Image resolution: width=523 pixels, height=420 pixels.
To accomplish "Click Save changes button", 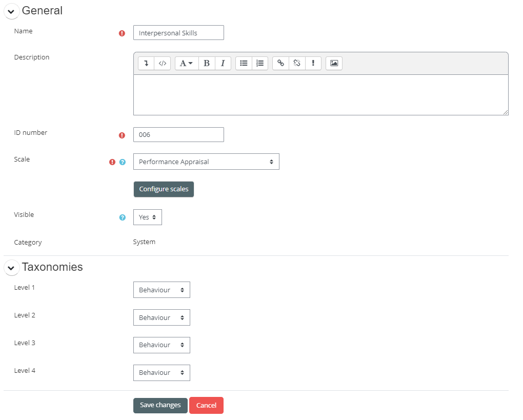I will [160, 405].
